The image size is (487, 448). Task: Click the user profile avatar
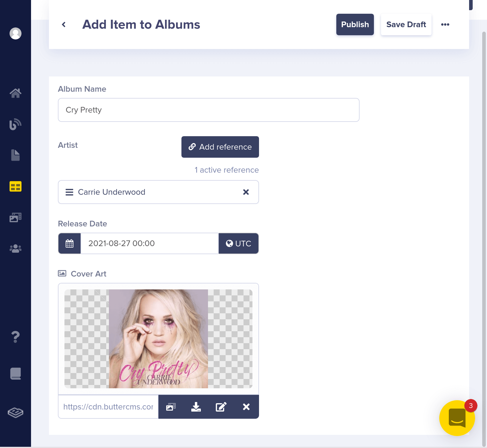[16, 33]
